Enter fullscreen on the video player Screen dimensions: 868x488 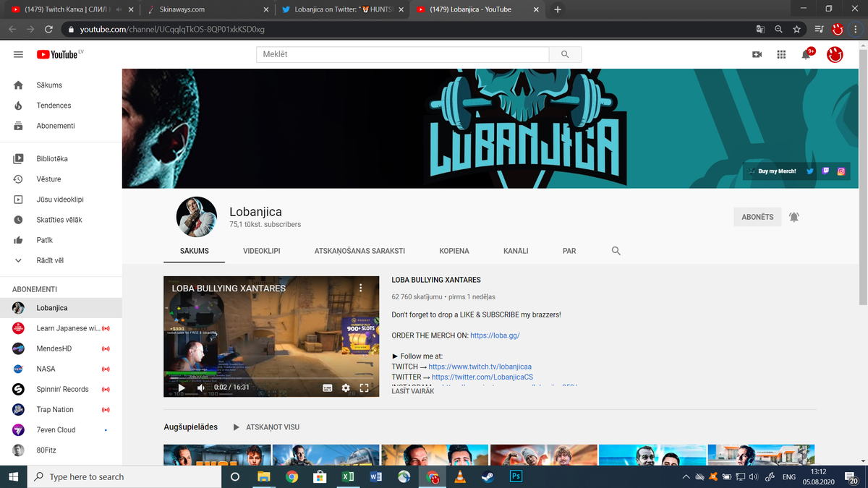[x=364, y=388]
